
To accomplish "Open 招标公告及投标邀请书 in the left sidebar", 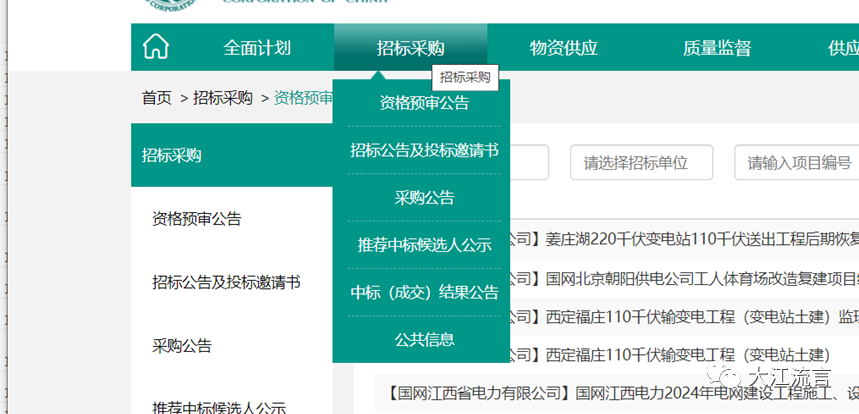I will [x=226, y=283].
